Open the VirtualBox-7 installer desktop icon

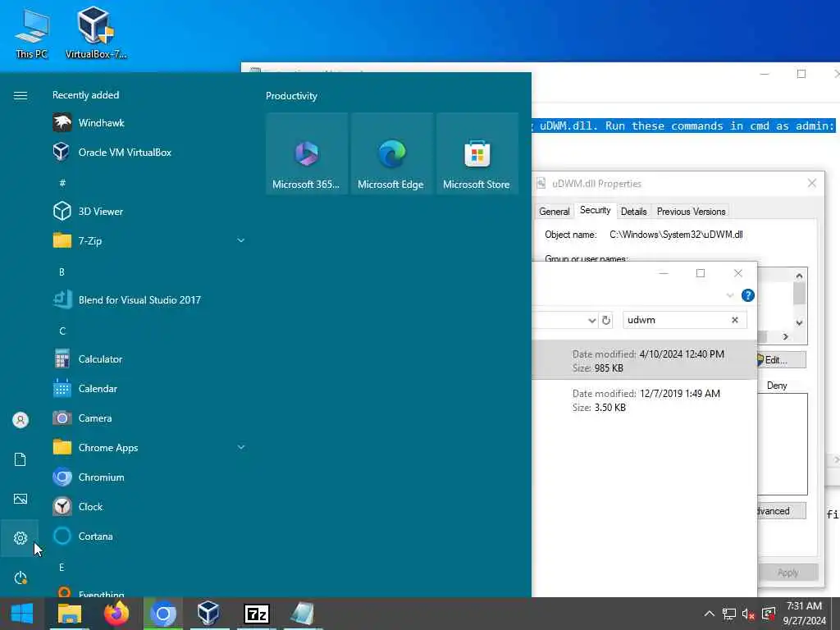(x=96, y=33)
